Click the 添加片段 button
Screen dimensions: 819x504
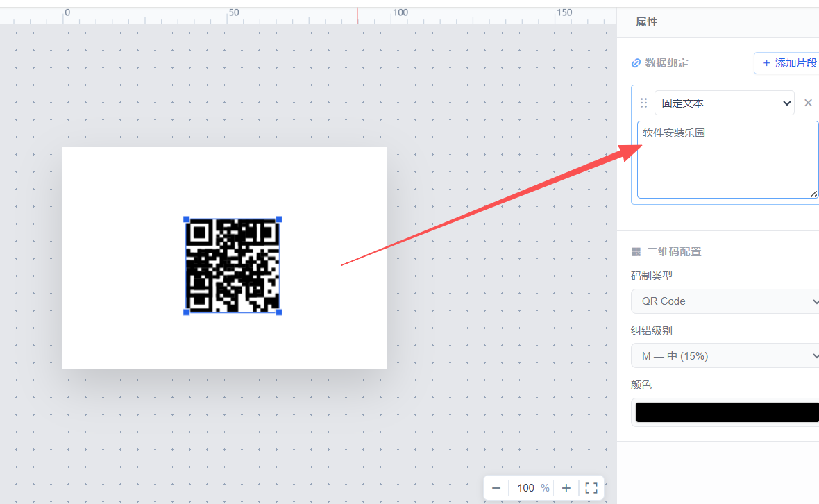pyautogui.click(x=786, y=63)
